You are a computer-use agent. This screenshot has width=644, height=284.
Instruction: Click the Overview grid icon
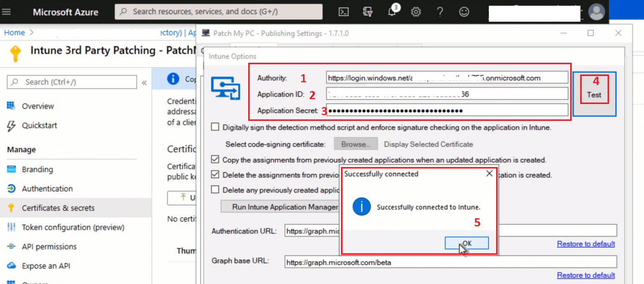point(11,106)
